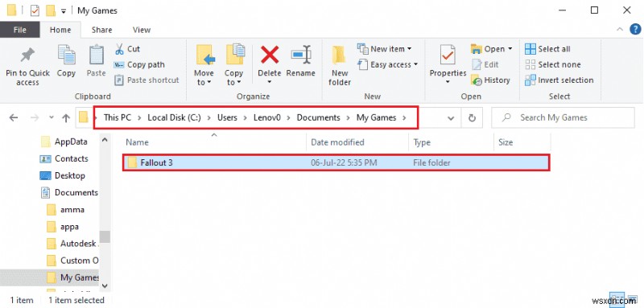Click Open in the Open group
644x308 pixels.
point(492,49)
